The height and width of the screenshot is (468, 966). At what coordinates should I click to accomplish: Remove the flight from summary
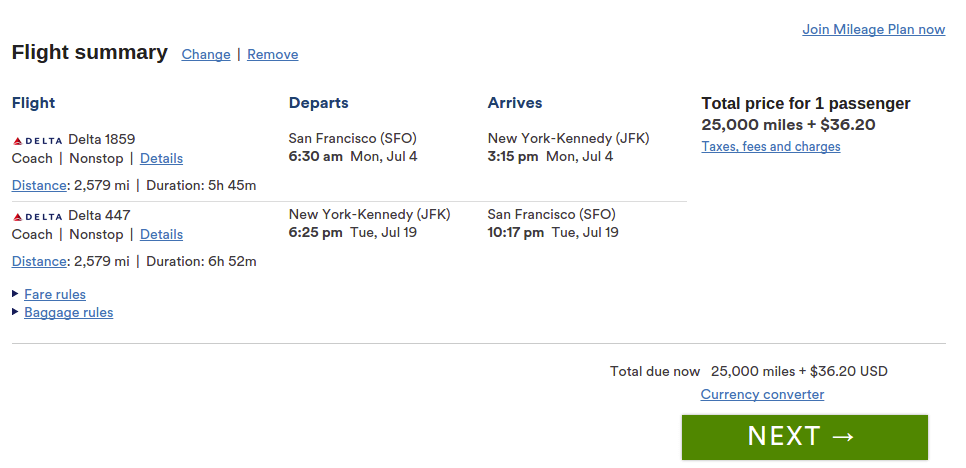click(272, 54)
